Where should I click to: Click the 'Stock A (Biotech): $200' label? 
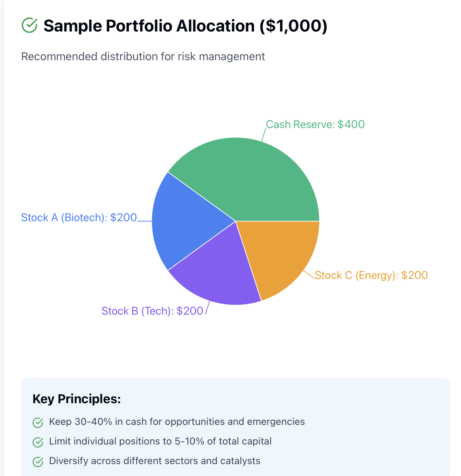79,217
